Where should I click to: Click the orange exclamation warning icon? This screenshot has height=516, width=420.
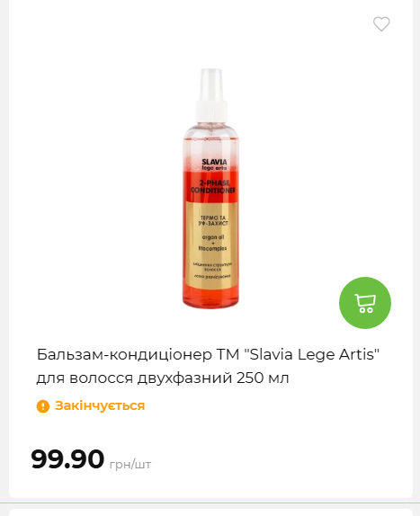43,406
